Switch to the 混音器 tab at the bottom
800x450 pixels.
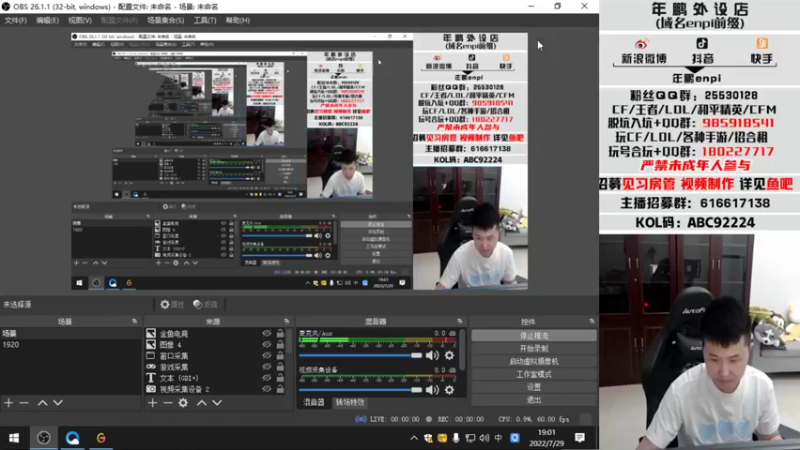coord(314,403)
